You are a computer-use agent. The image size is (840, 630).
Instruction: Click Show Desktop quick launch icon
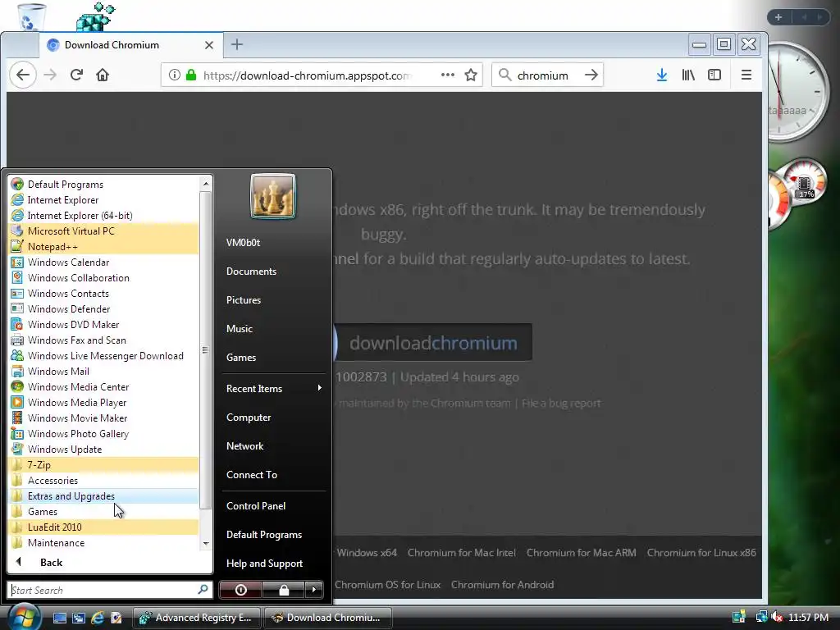(x=59, y=618)
